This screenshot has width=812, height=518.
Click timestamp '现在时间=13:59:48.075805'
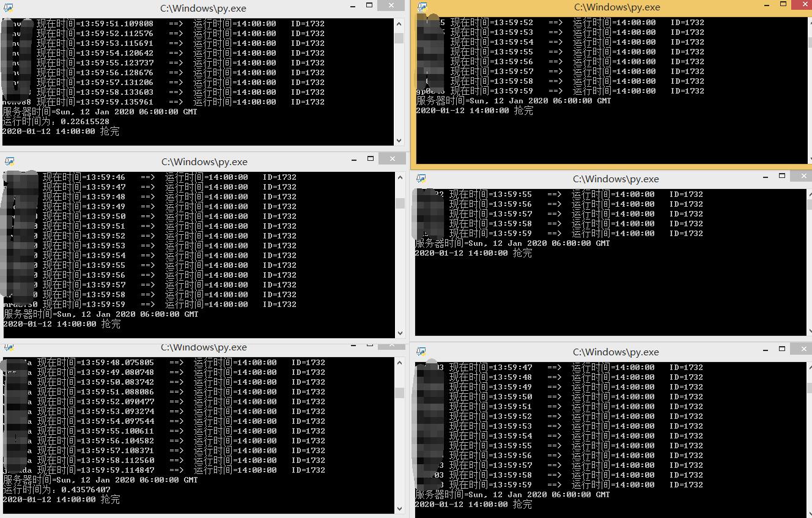(95, 363)
